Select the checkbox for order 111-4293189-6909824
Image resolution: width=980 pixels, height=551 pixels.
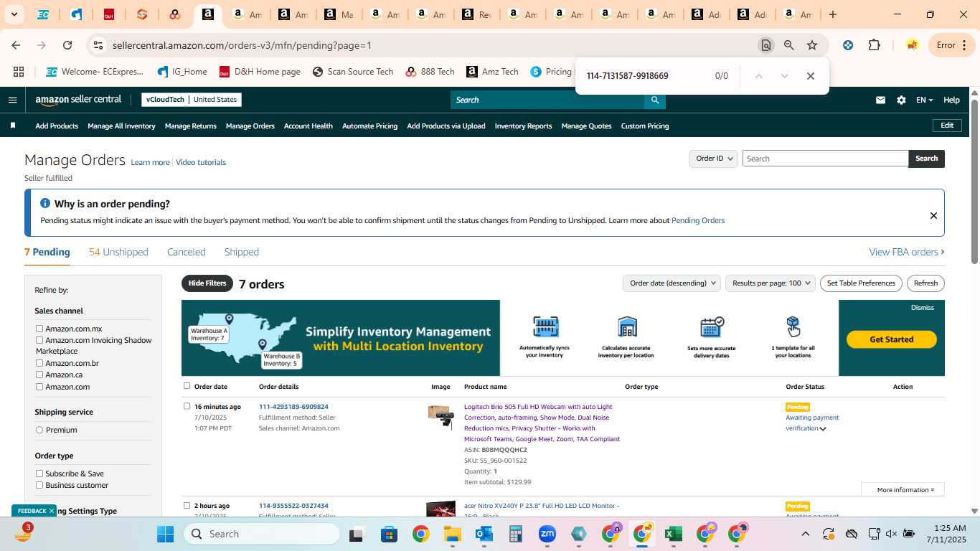(187, 406)
